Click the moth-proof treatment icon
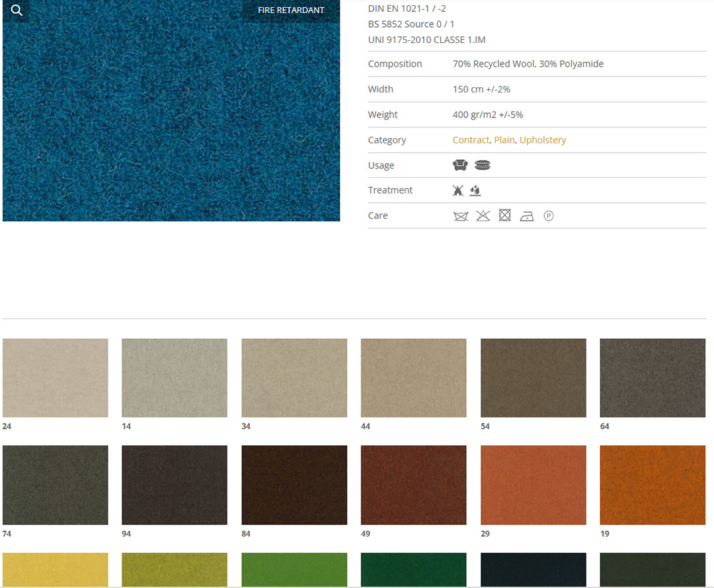Viewport: 714px width, 588px height. pos(458,190)
